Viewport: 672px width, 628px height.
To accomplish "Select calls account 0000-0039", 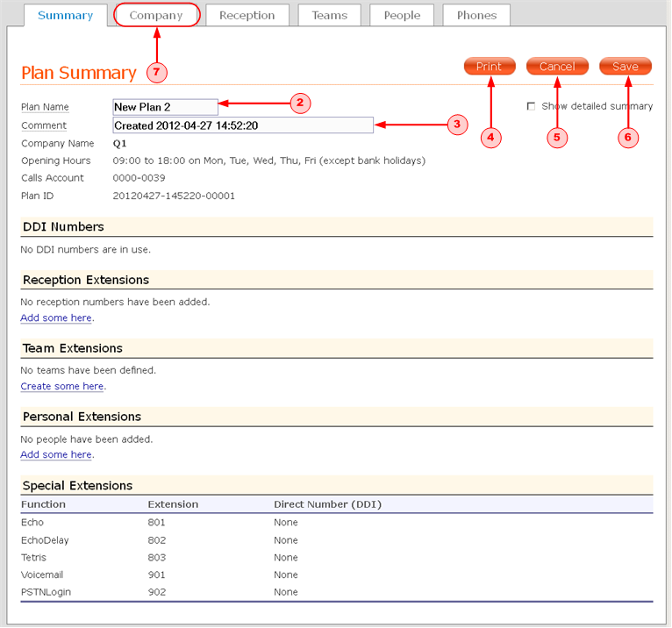I will [x=139, y=178].
